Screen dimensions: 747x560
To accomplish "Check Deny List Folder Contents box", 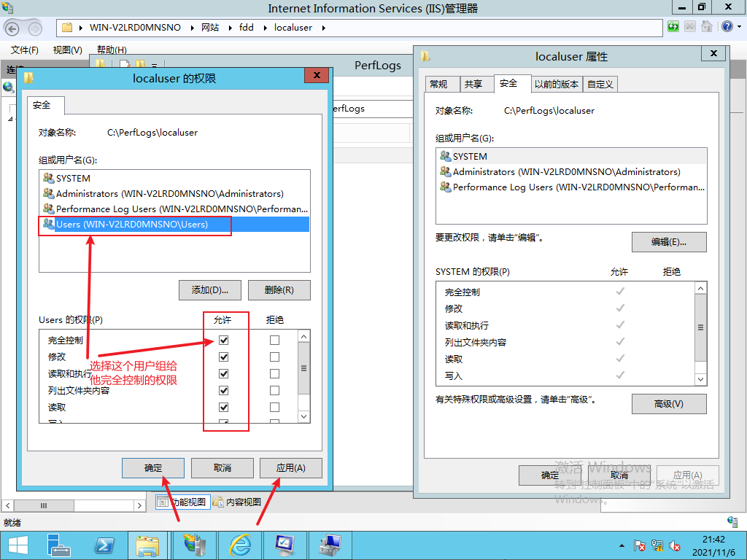I will click(274, 391).
